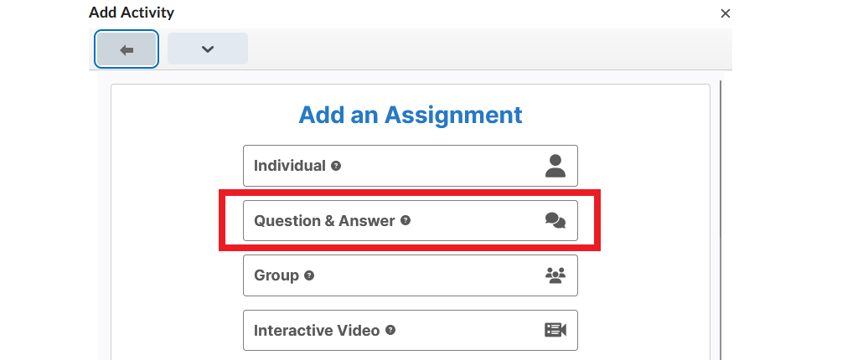The height and width of the screenshot is (360, 868).
Task: Click the Add Activity dialog title
Action: click(132, 13)
